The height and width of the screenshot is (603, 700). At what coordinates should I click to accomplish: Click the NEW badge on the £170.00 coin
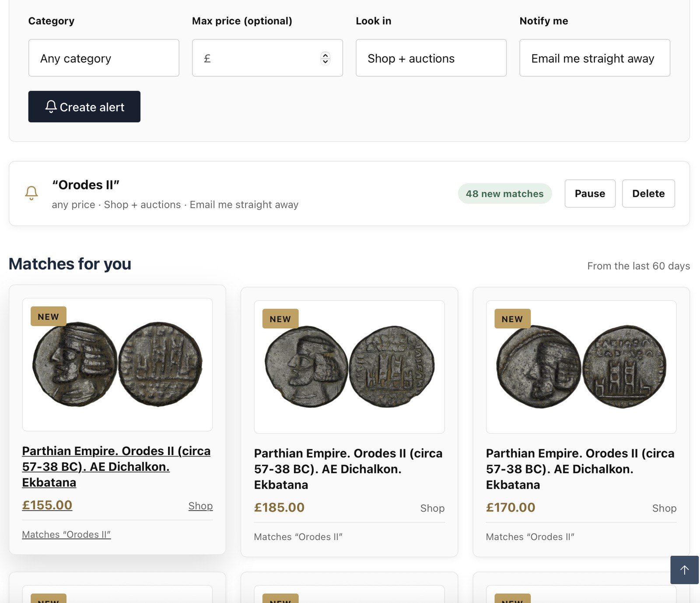tap(512, 319)
